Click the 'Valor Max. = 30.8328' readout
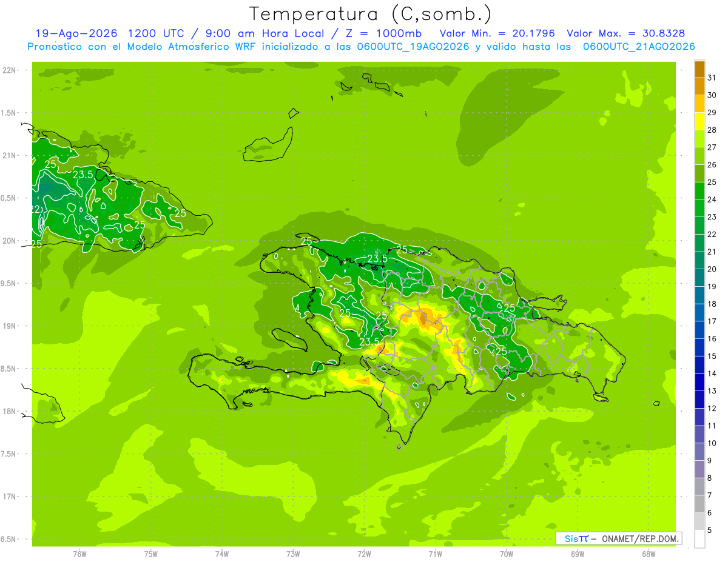Screen dimensions: 728x562 pos(625,33)
